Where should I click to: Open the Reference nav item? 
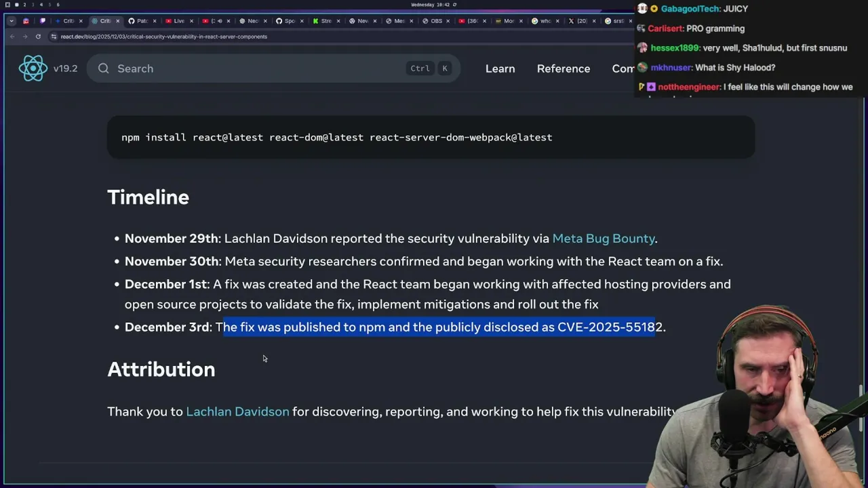564,68
